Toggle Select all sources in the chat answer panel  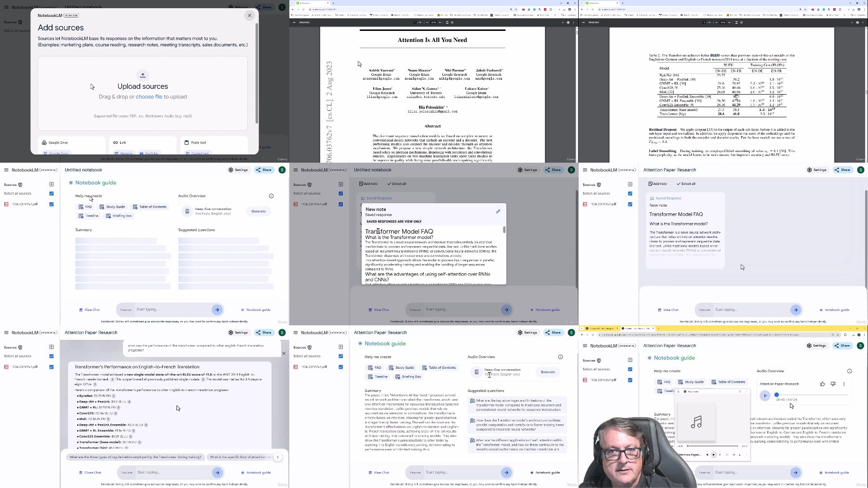pos(51,356)
